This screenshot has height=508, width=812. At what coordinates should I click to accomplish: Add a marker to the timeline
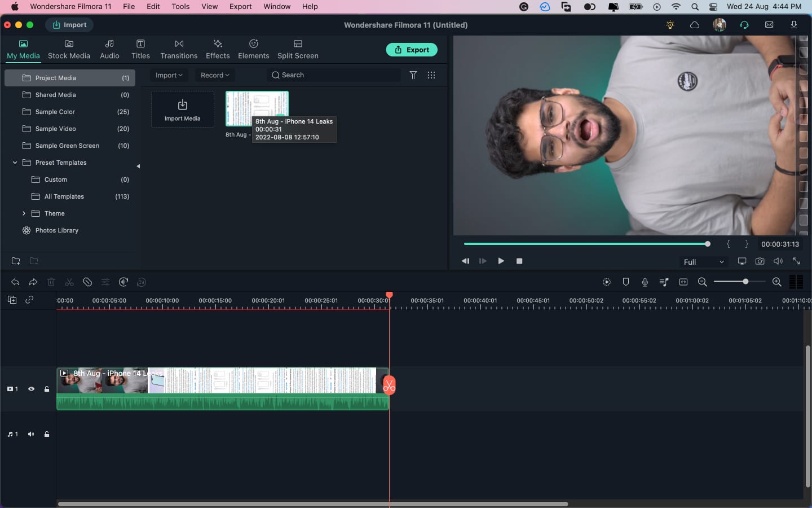click(x=626, y=282)
